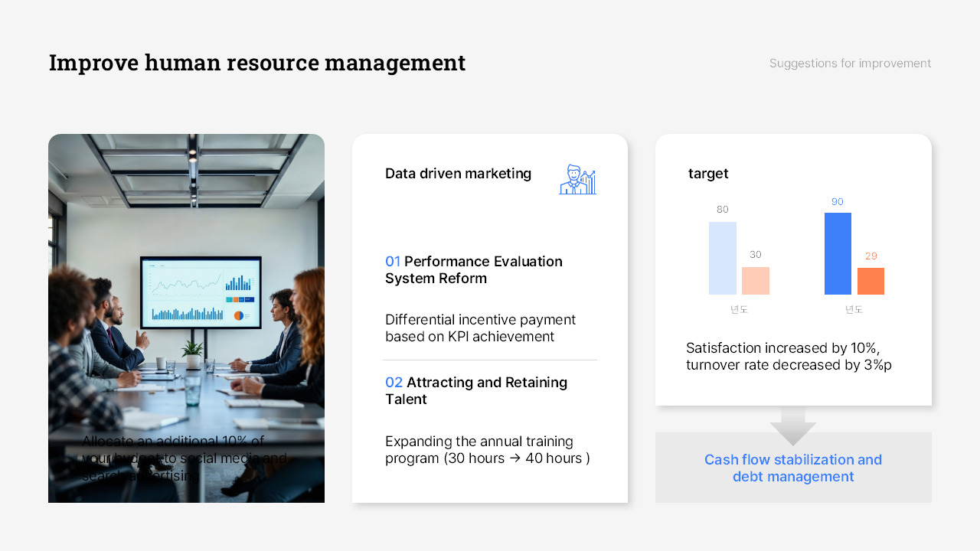Click the 'Data driven marketing' card title

click(458, 174)
